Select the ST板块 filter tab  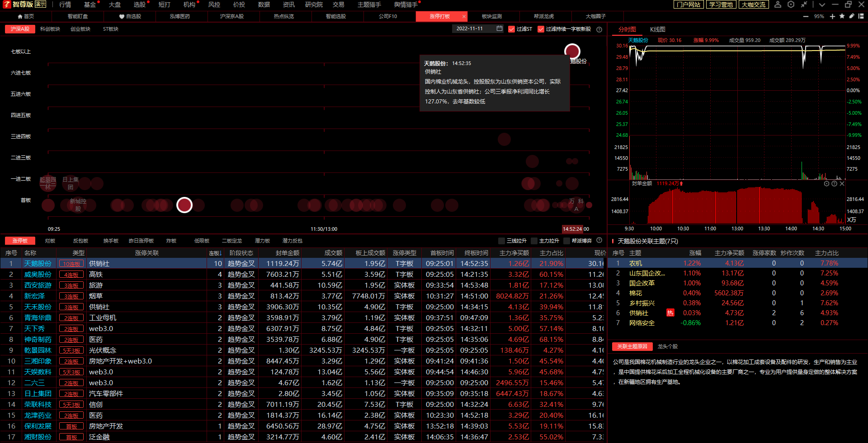111,29
